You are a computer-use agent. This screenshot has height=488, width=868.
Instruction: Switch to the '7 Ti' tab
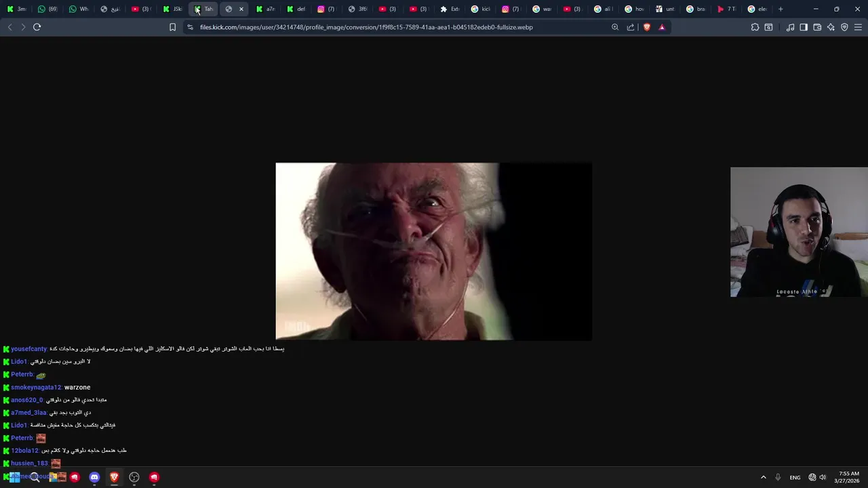click(x=727, y=9)
